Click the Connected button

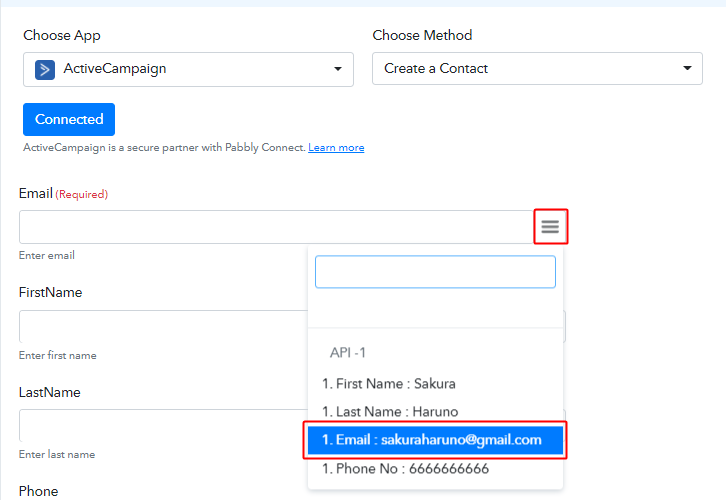[x=69, y=119]
